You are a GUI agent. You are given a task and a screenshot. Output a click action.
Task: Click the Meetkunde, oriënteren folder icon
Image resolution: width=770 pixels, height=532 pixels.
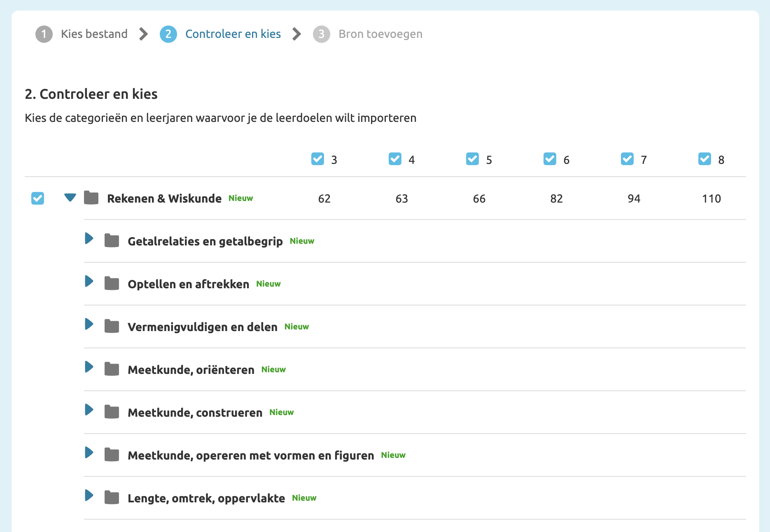coord(111,369)
